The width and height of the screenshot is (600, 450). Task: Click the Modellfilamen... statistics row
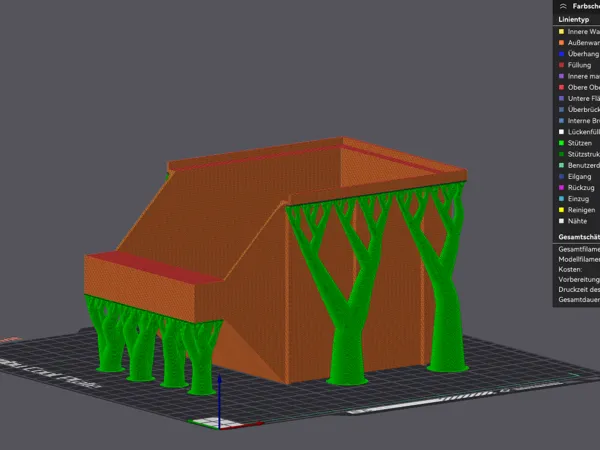tap(579, 259)
